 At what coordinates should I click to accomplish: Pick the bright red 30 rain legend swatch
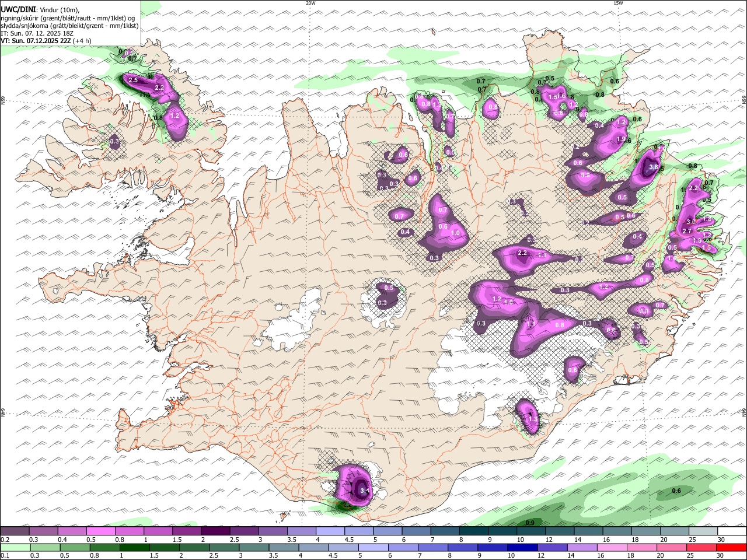732,547
